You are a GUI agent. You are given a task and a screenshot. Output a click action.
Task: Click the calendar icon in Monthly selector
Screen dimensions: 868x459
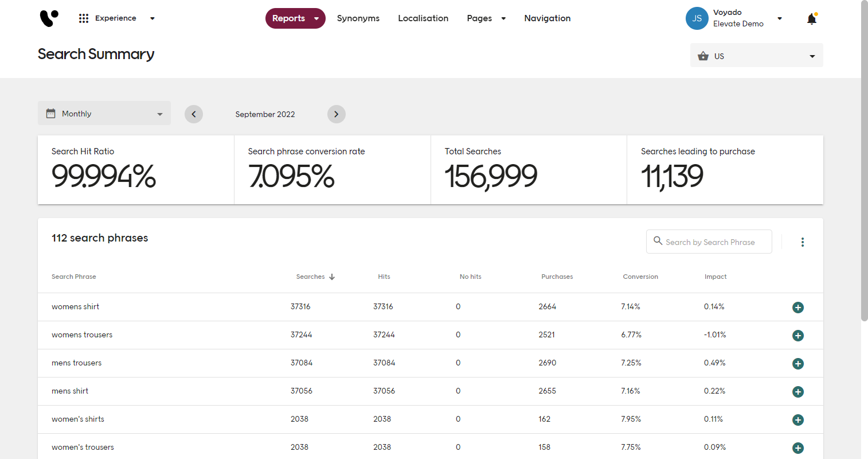50,114
